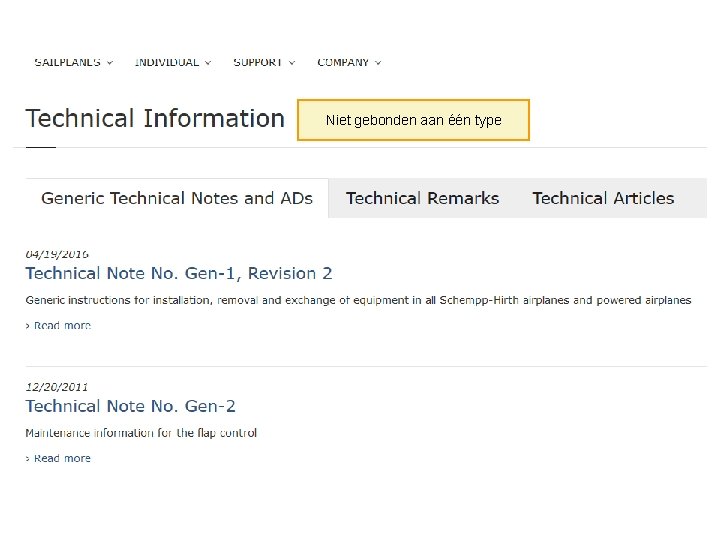Open the SAILPLANES menu
The height and width of the screenshot is (540, 720).
tap(66, 62)
